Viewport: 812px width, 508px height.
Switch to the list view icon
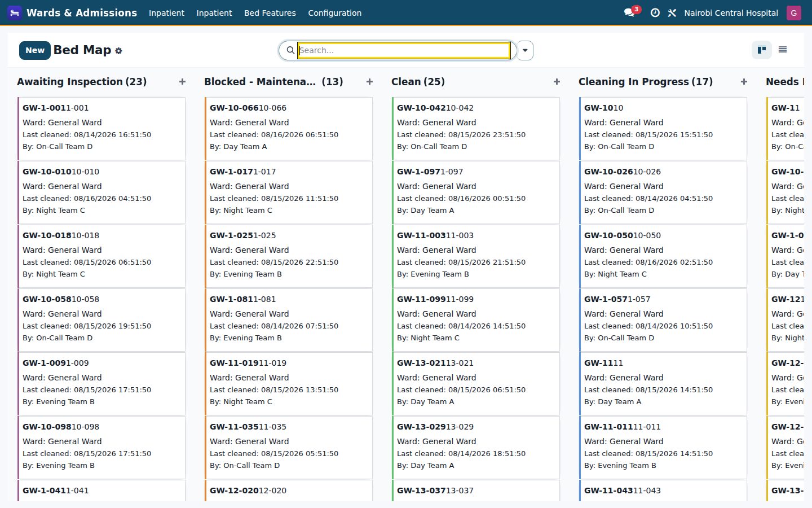pyautogui.click(x=783, y=50)
